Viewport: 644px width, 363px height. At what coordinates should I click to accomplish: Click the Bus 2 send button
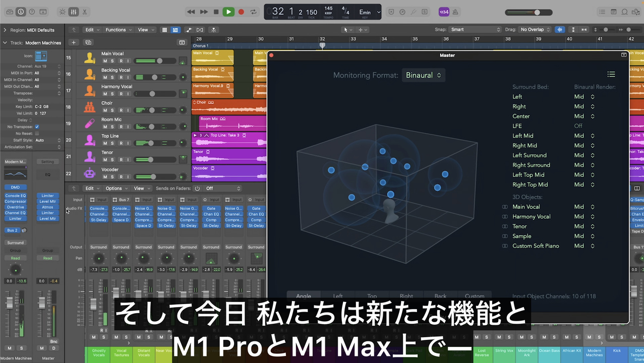point(13,230)
